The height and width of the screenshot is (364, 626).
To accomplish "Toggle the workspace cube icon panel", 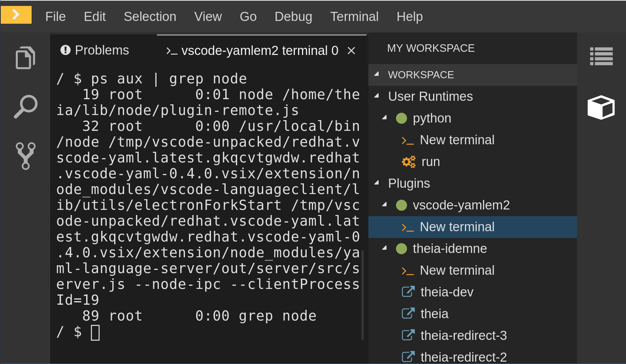I will pos(601,107).
